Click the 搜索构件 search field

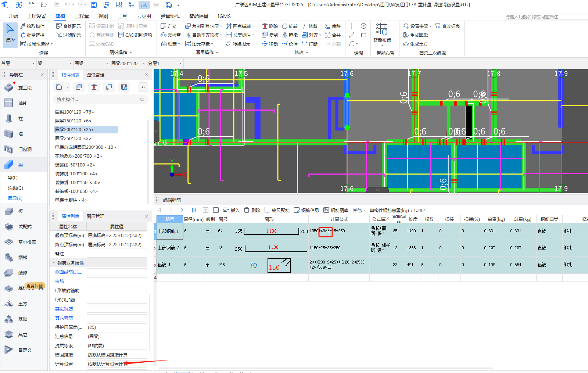pyautogui.click(x=100, y=99)
